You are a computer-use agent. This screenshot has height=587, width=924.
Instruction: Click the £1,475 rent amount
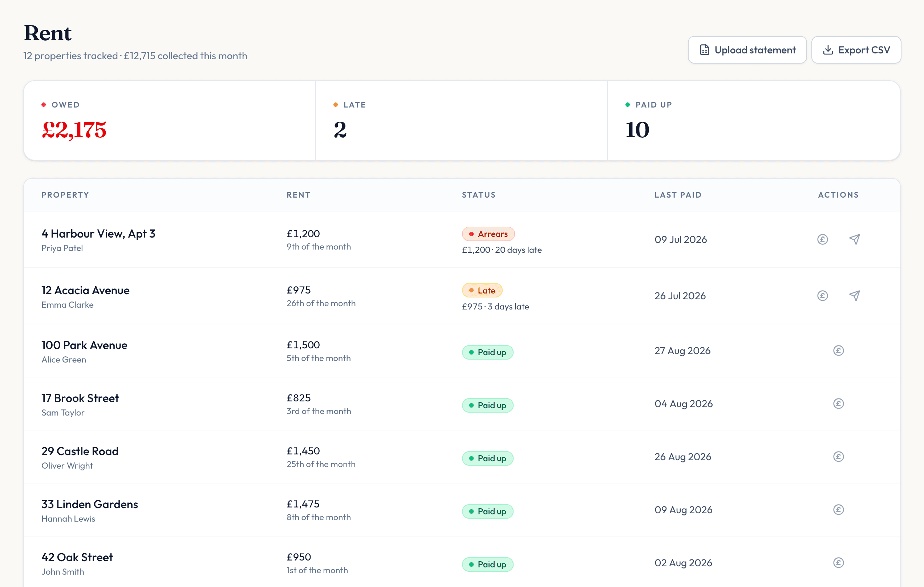(x=303, y=504)
